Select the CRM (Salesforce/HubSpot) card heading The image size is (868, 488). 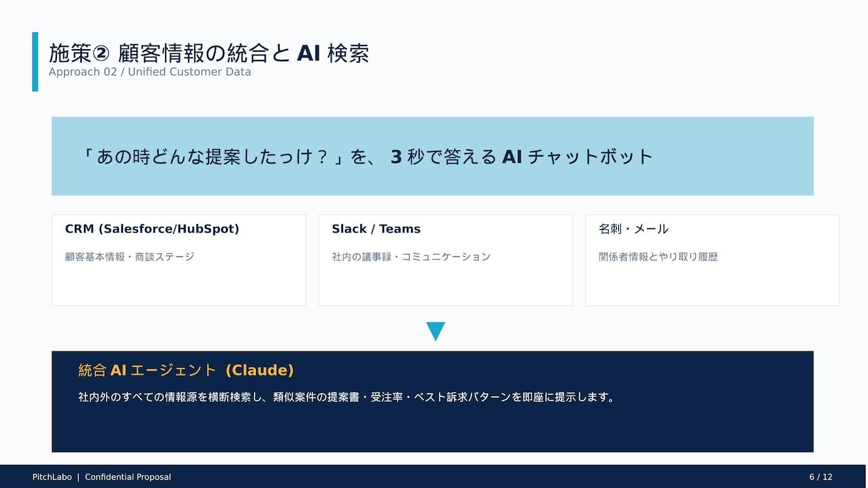[x=152, y=229]
